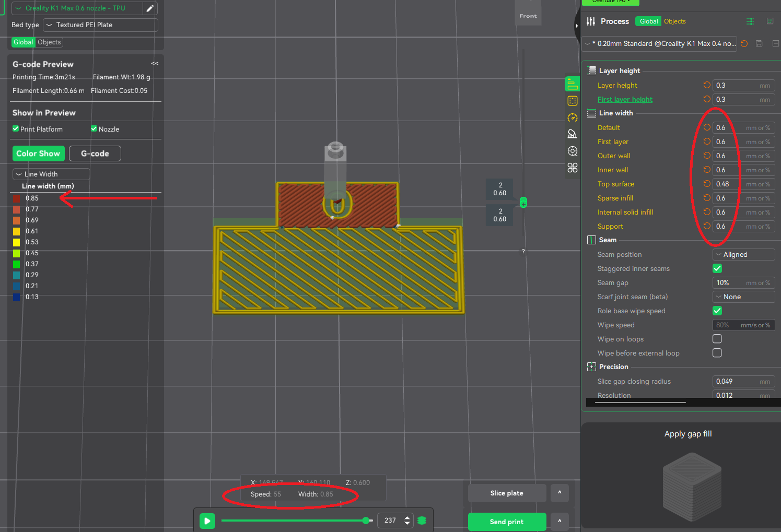
Task: Uncheck the Print Platform checkbox
Action: [16, 129]
